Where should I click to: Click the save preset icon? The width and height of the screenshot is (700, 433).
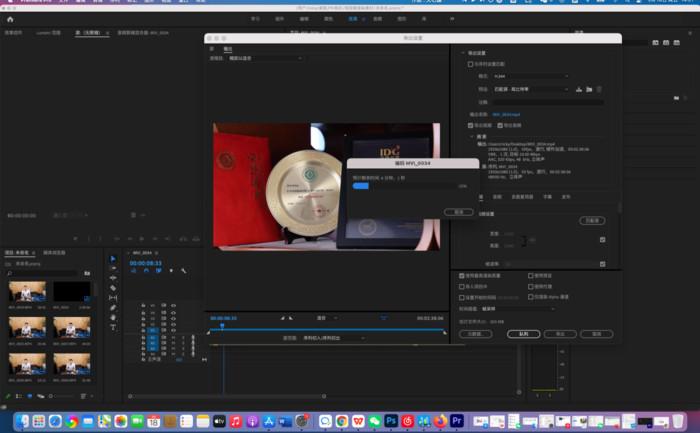point(579,89)
